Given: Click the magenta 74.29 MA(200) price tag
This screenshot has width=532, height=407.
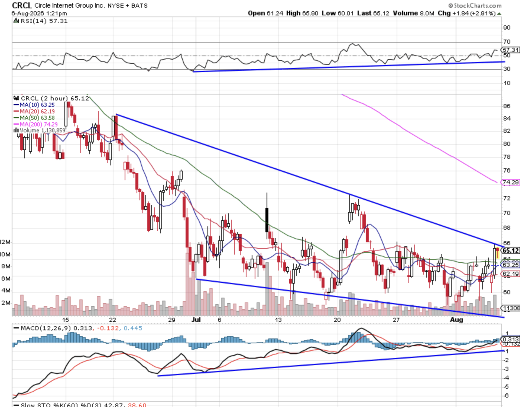Looking at the screenshot, I should [x=510, y=182].
